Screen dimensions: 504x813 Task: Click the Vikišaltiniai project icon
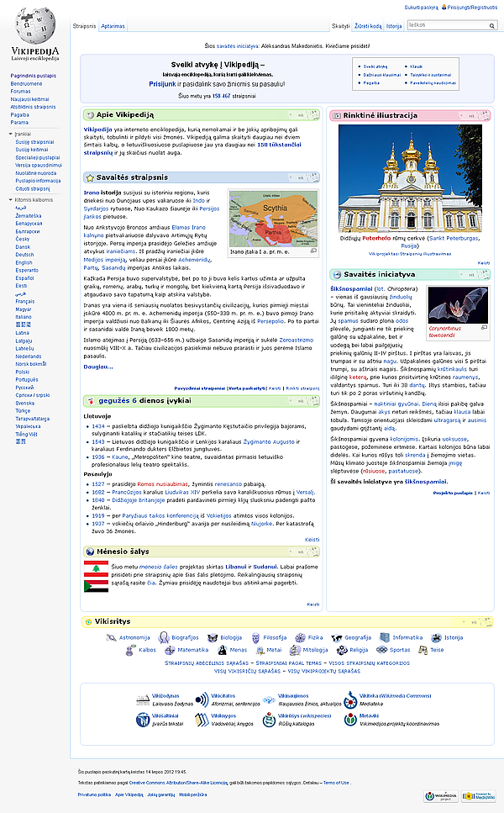point(143,720)
